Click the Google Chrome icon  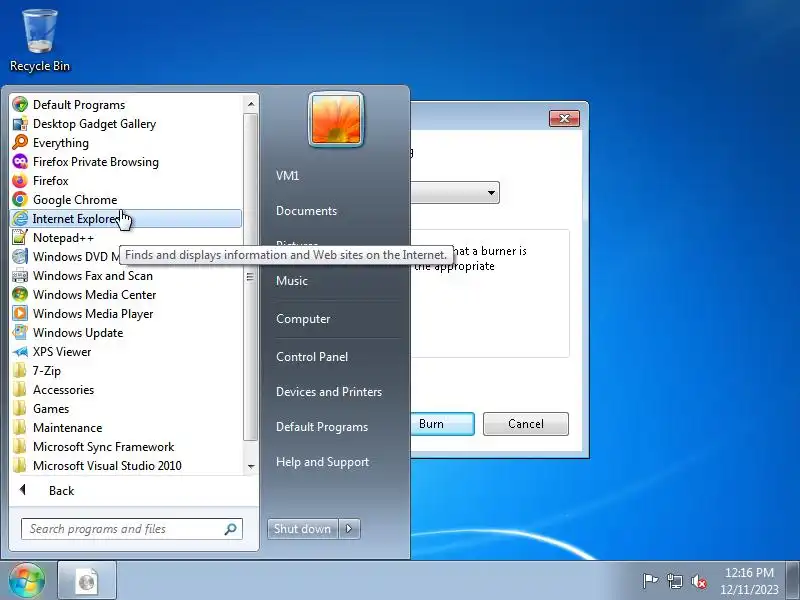pyautogui.click(x=20, y=199)
